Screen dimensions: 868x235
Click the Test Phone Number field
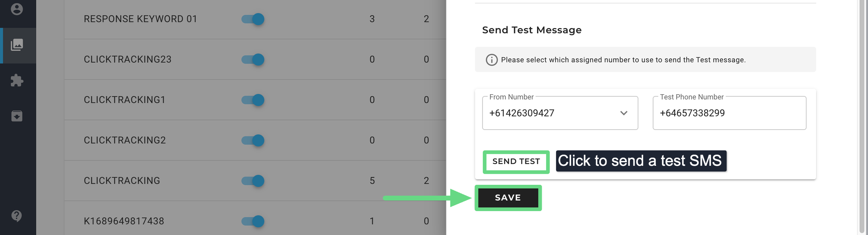coord(729,113)
